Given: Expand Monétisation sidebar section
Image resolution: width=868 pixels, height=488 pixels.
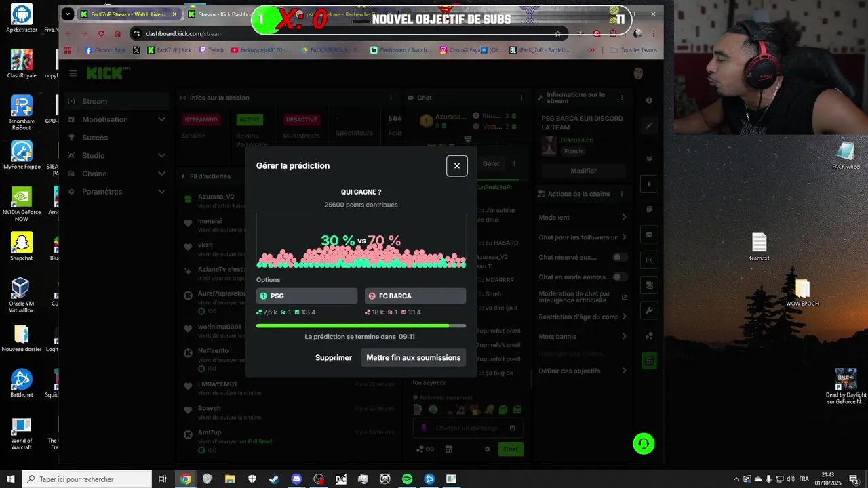Looking at the screenshot, I should coord(117,119).
